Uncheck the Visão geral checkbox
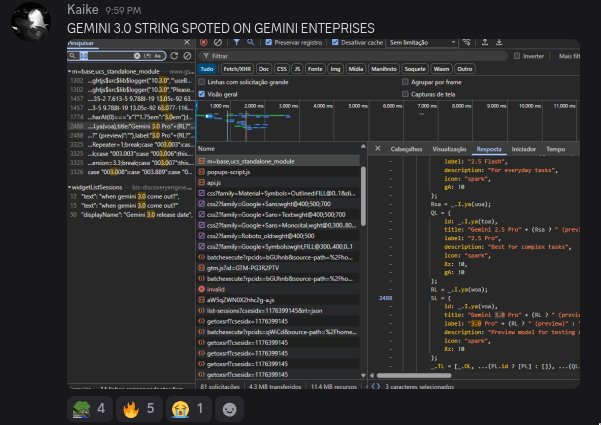This screenshot has width=601, height=425. point(202,94)
